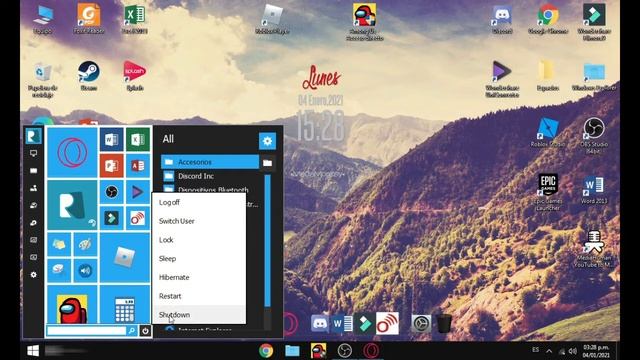Open the Among Us desktop shortcut
The width and height of the screenshot is (640, 360).
click(364, 22)
